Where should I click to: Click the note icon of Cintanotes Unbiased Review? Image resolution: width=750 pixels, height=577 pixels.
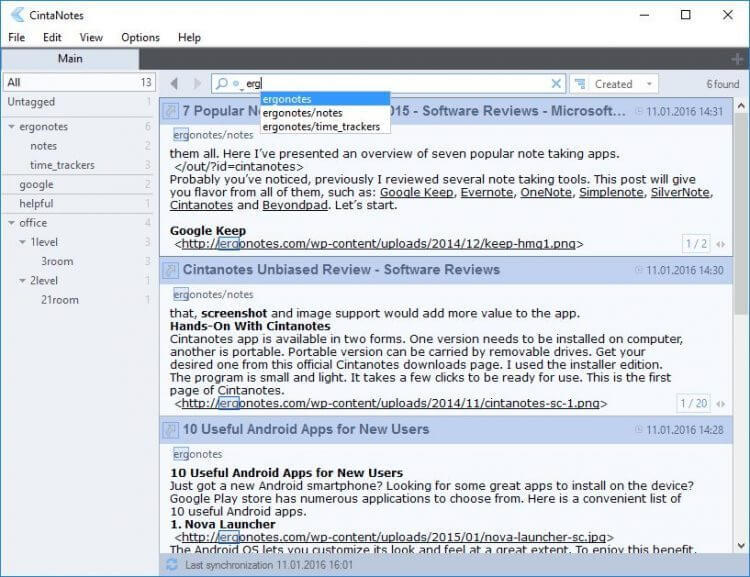click(x=170, y=270)
